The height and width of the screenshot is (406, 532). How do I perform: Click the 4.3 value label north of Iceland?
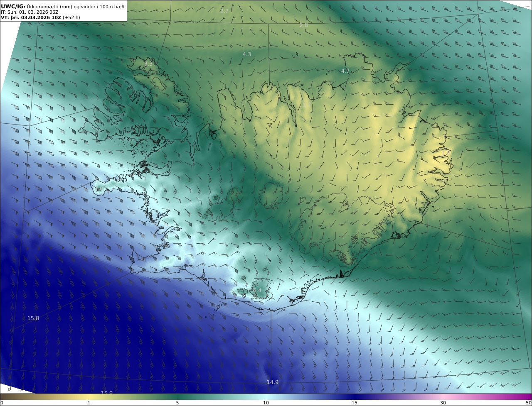[x=247, y=54]
